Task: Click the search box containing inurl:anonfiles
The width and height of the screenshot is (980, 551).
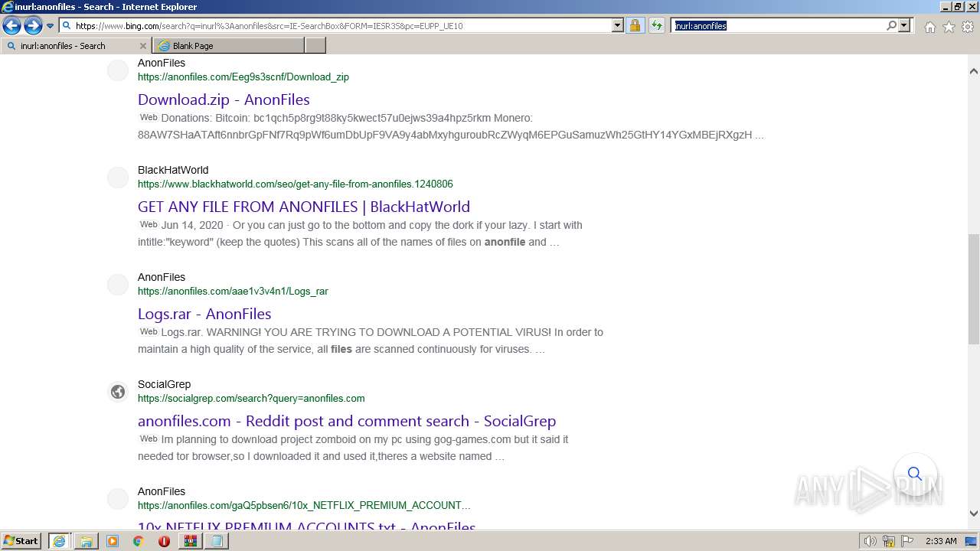Action: 777,25
